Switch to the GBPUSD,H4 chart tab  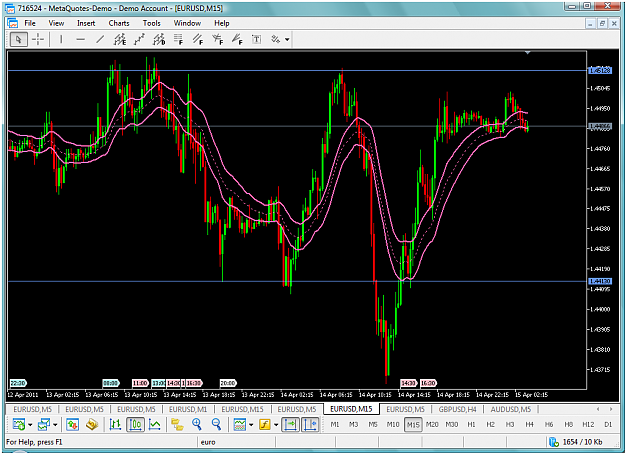457,409
